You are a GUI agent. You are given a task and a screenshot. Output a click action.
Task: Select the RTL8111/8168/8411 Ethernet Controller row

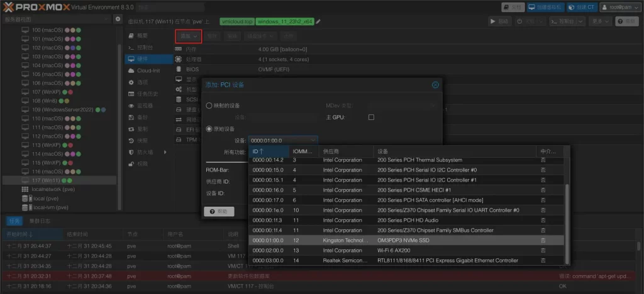point(407,260)
